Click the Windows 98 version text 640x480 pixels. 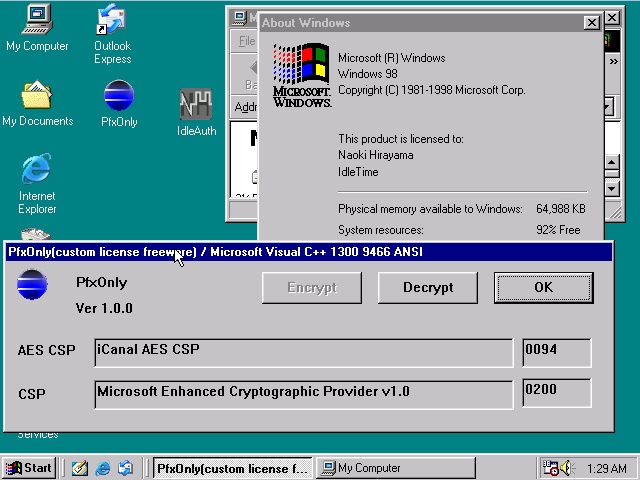367,74
